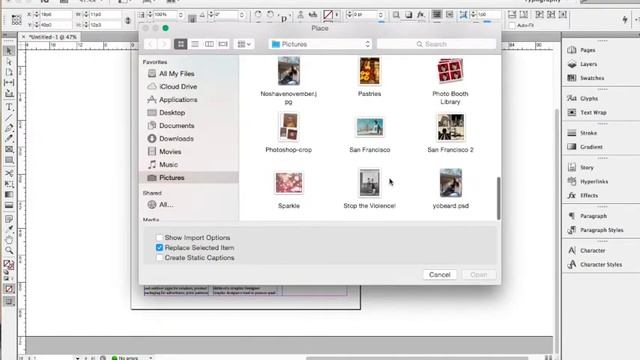Select the Pastries thumbnail
Viewport: 640px width, 360px height.
point(369,71)
